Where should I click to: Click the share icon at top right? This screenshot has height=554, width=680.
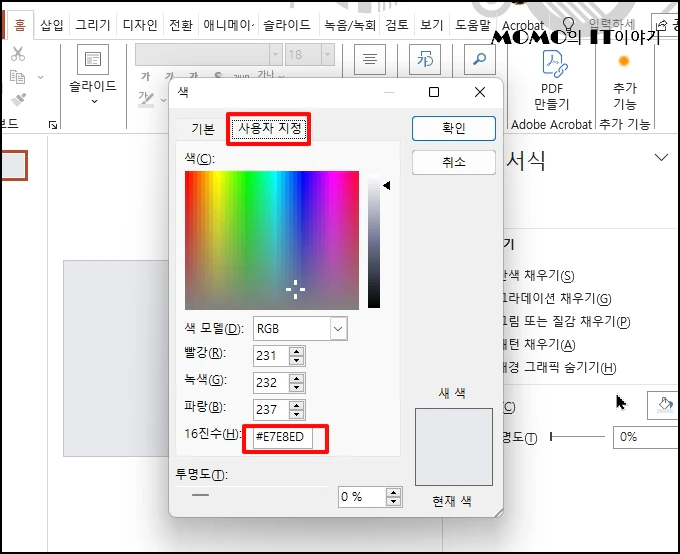662,25
